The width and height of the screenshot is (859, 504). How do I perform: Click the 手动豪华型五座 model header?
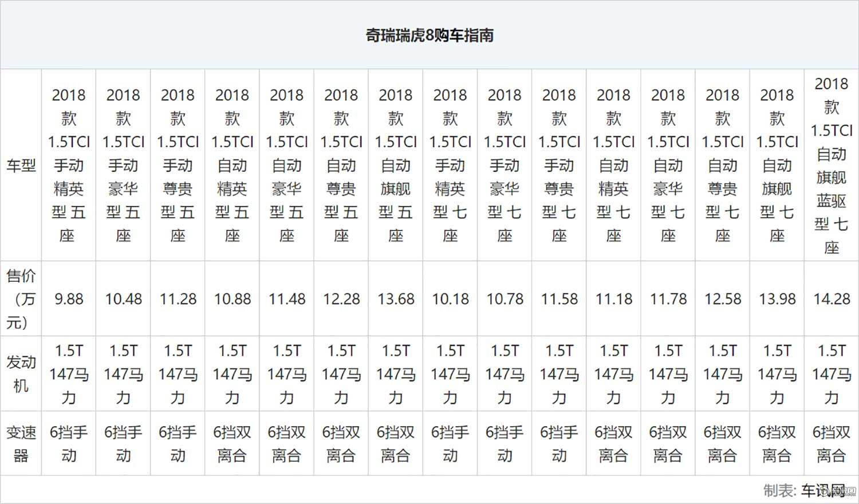click(x=123, y=165)
